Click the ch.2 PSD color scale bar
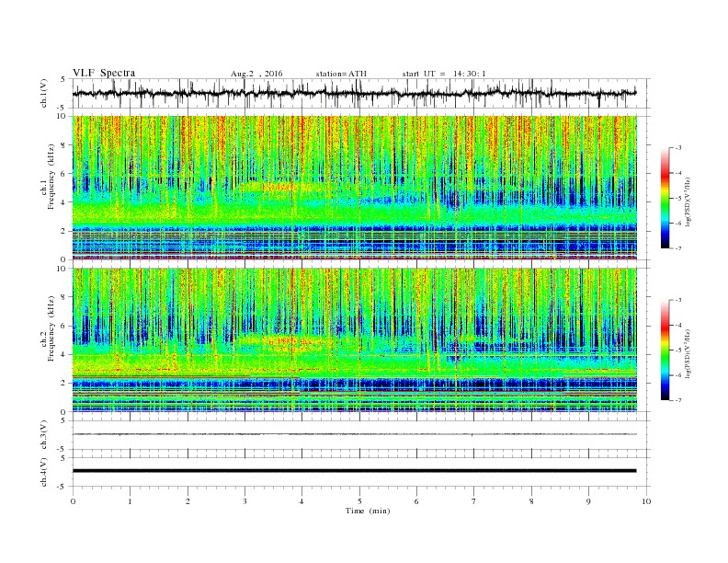 pos(665,350)
